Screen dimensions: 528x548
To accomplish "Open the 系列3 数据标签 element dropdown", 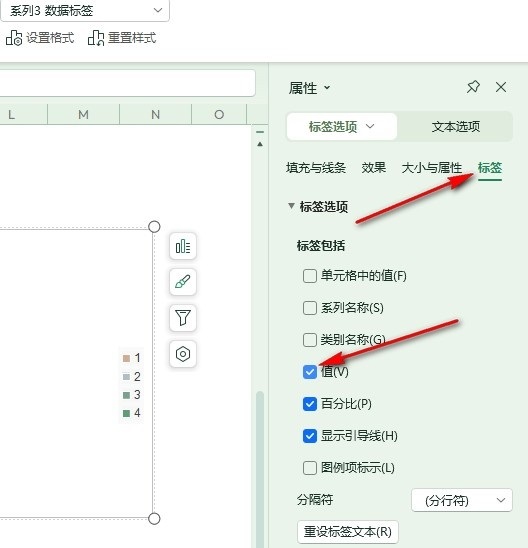I will pyautogui.click(x=85, y=10).
